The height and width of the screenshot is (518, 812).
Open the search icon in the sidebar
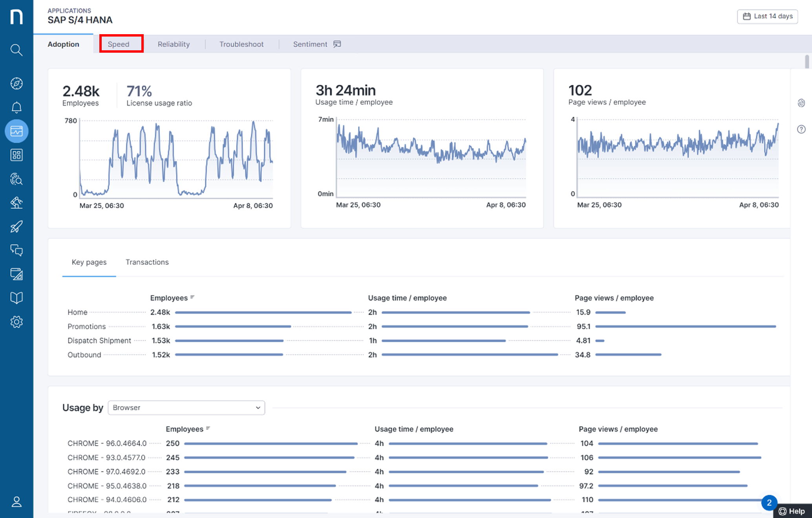click(x=16, y=50)
